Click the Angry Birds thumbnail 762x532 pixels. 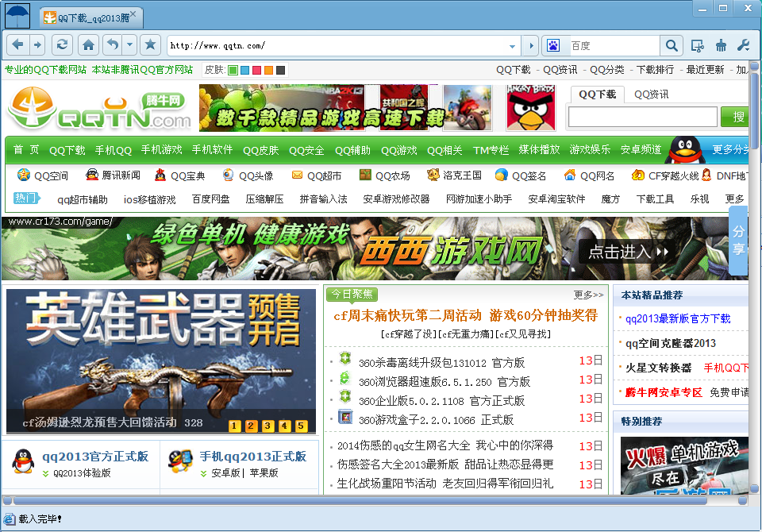531,108
